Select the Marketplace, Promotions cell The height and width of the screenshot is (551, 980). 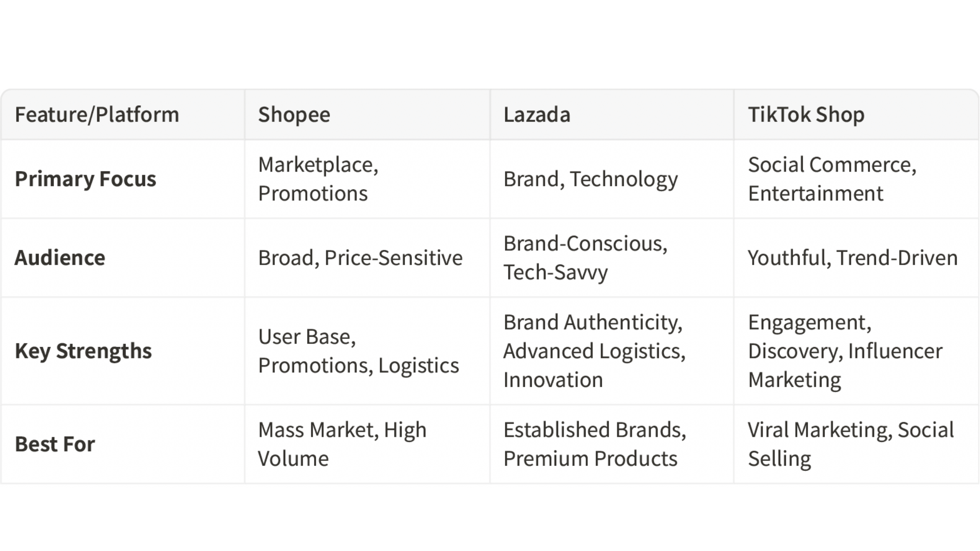pos(367,179)
